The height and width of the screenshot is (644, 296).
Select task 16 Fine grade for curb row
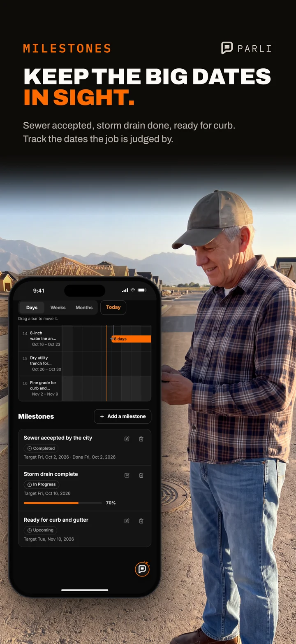point(85,388)
